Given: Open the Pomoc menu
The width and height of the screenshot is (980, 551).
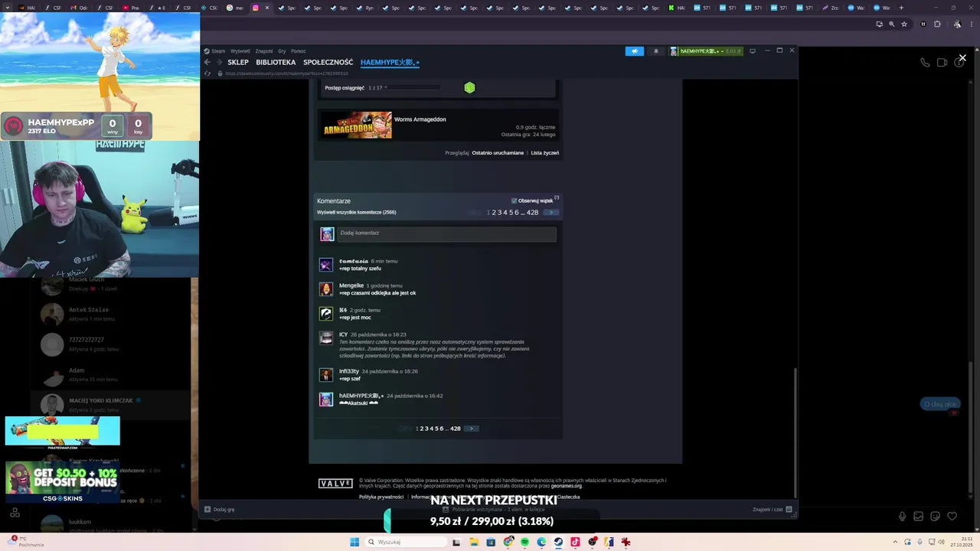Looking at the screenshot, I should (299, 51).
